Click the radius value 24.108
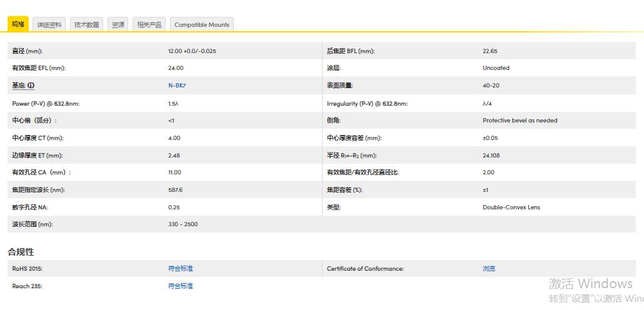The height and width of the screenshot is (310, 644). [491, 156]
